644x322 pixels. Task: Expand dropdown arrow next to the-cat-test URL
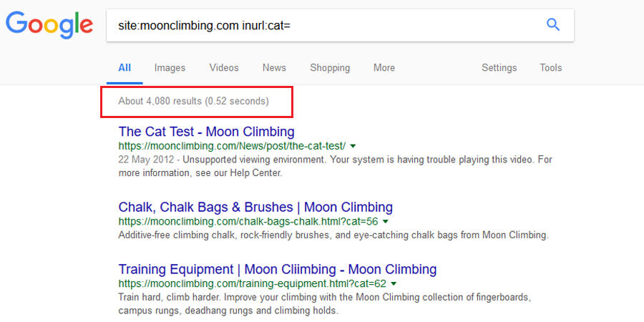click(x=353, y=146)
